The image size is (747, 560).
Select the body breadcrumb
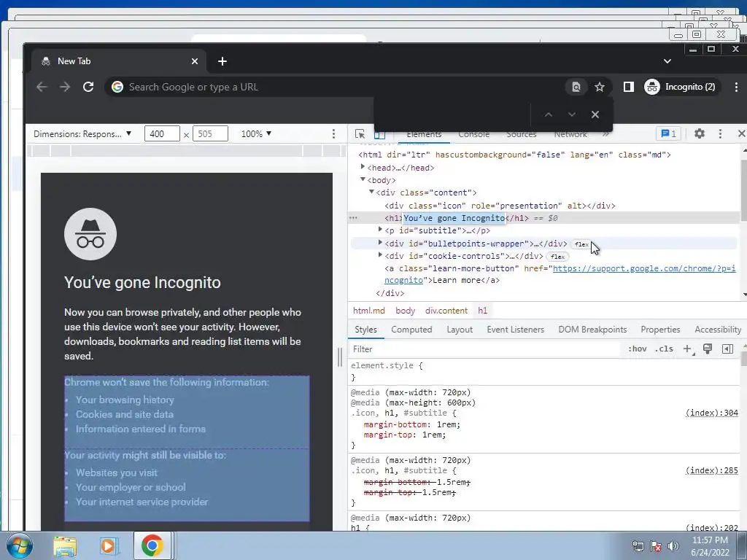coord(406,311)
